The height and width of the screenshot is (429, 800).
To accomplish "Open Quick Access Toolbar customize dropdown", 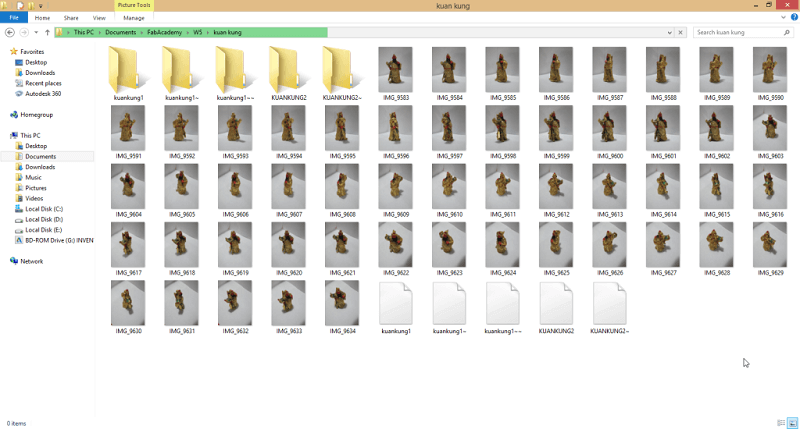I will point(41,6).
